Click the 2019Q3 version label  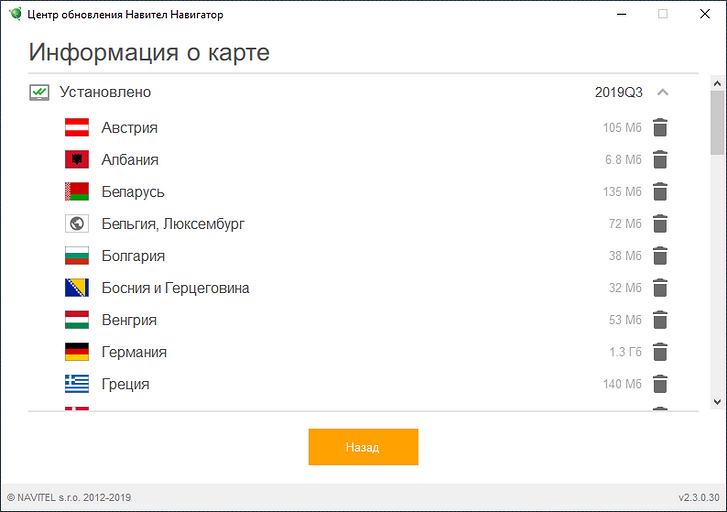[619, 92]
